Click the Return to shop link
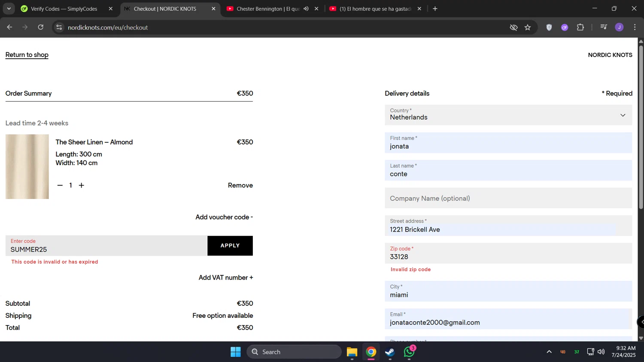The image size is (644, 362). coord(27,55)
